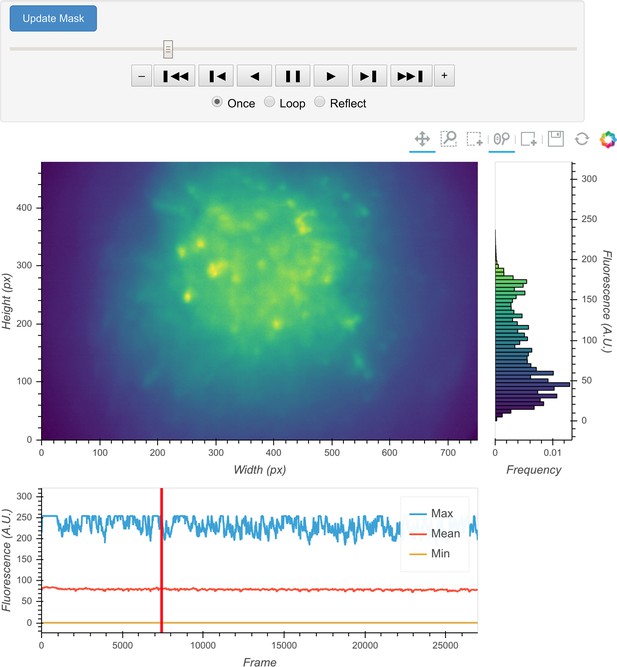Click the red frame marker line
Screen dimensions: 617x667
click(x=162, y=560)
